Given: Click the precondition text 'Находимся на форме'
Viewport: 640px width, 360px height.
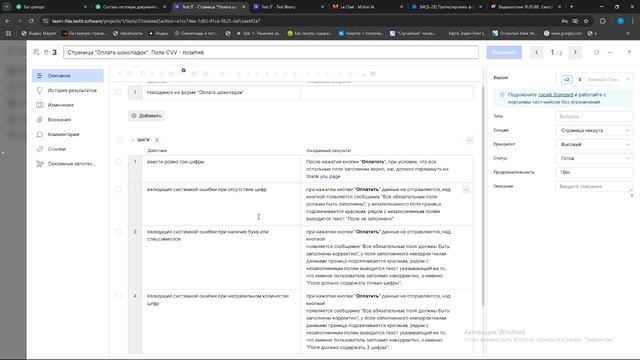Looking at the screenshot, I should (x=195, y=92).
